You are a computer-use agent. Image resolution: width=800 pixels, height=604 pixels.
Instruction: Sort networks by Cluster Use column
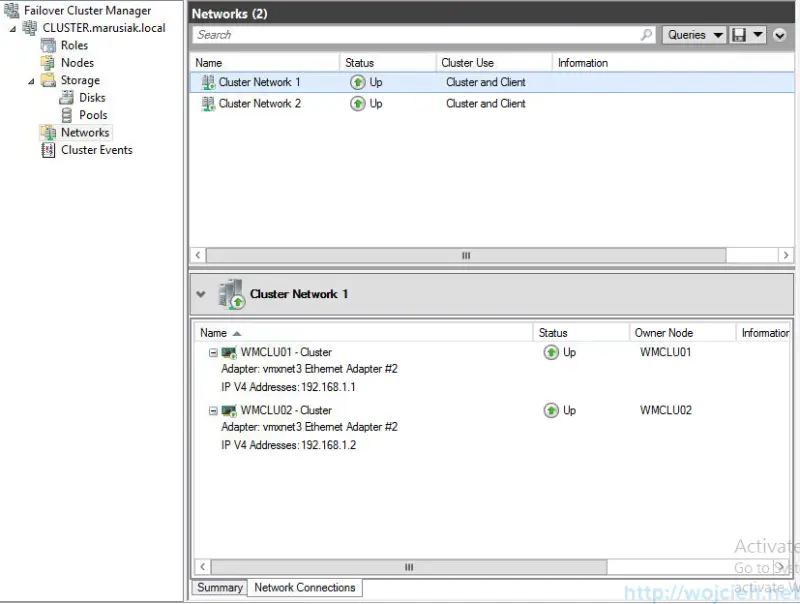click(468, 63)
